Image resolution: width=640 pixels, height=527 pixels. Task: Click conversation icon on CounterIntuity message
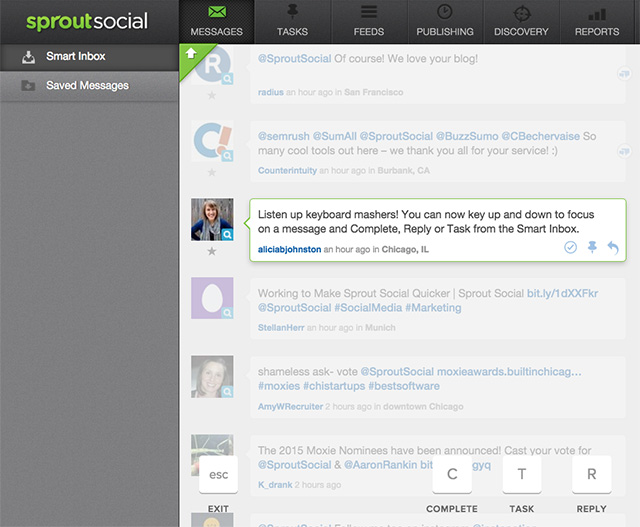tap(624, 151)
